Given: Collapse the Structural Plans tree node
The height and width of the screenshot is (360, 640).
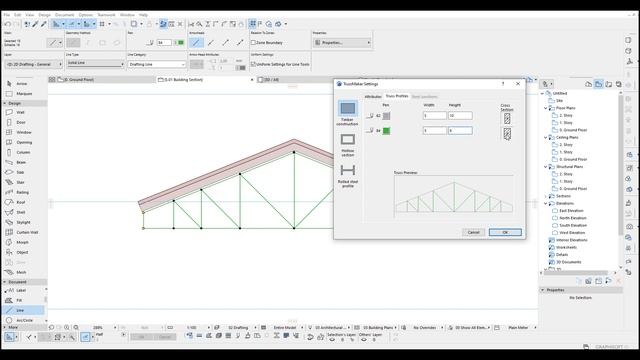Looking at the screenshot, I should tap(545, 167).
